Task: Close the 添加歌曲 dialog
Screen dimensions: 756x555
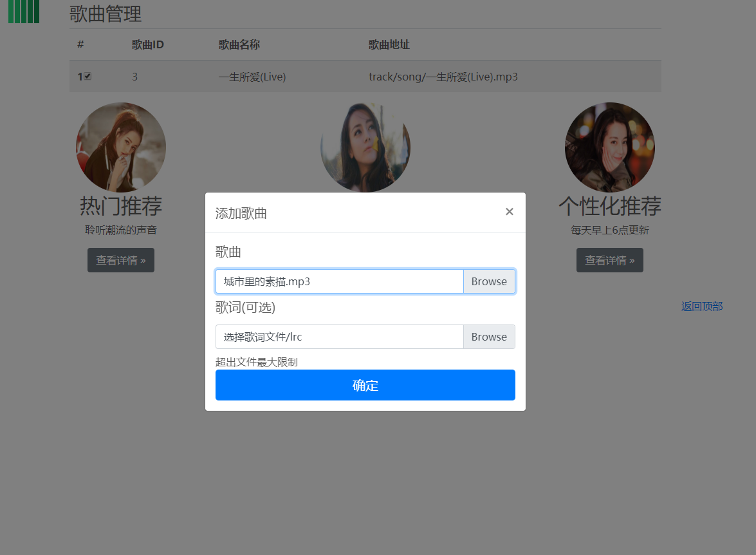Action: pyautogui.click(x=509, y=211)
